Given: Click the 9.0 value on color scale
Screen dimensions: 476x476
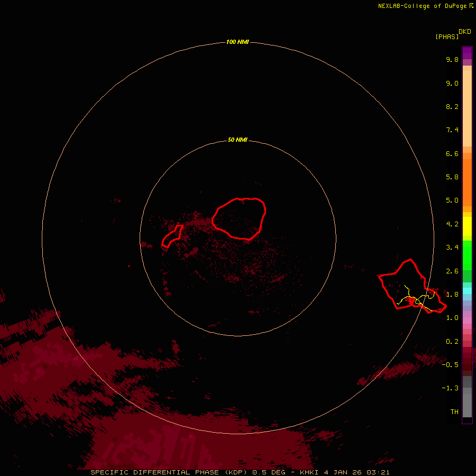Looking at the screenshot, I should pos(452,84).
